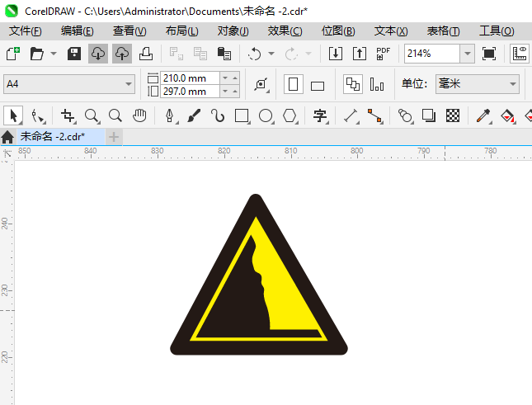The image size is (532, 405).
Task: Open the 对象(J) menu
Action: (233, 31)
